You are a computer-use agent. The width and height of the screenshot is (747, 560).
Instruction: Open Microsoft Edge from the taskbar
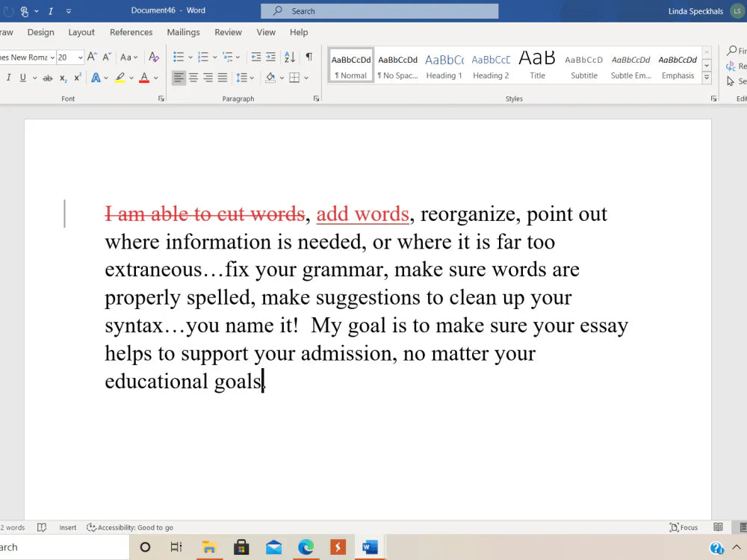click(x=306, y=547)
